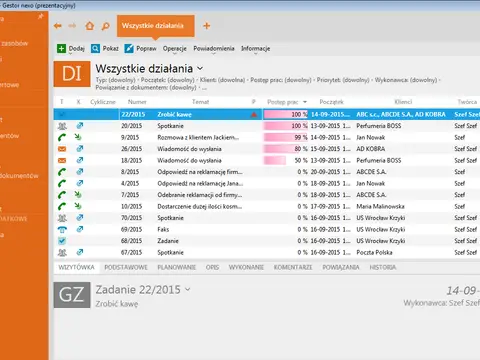
Task: Select the row Rozmowa z klientem Jackiem
Action: click(267, 137)
